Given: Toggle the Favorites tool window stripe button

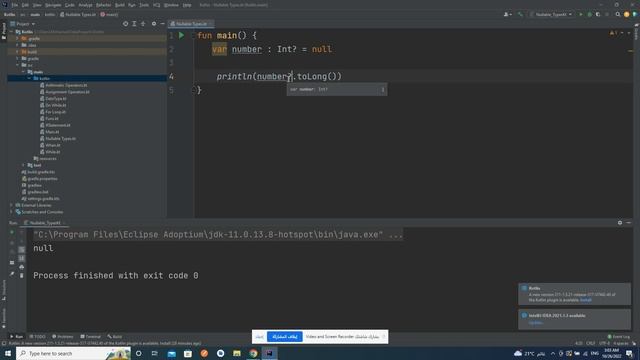Looking at the screenshot, I should tap(4, 318).
